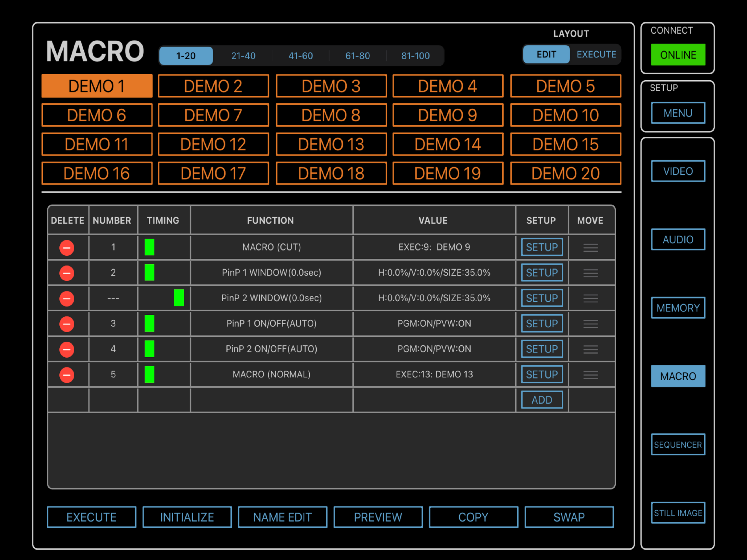Click the green timing bar of PinP 2 WINDOW
Viewport: 747px width, 560px height.
[179, 298]
